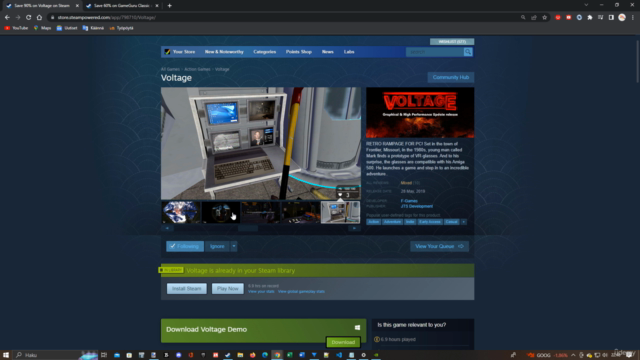
Task: Open Maps bookmark
Action: [42, 28]
